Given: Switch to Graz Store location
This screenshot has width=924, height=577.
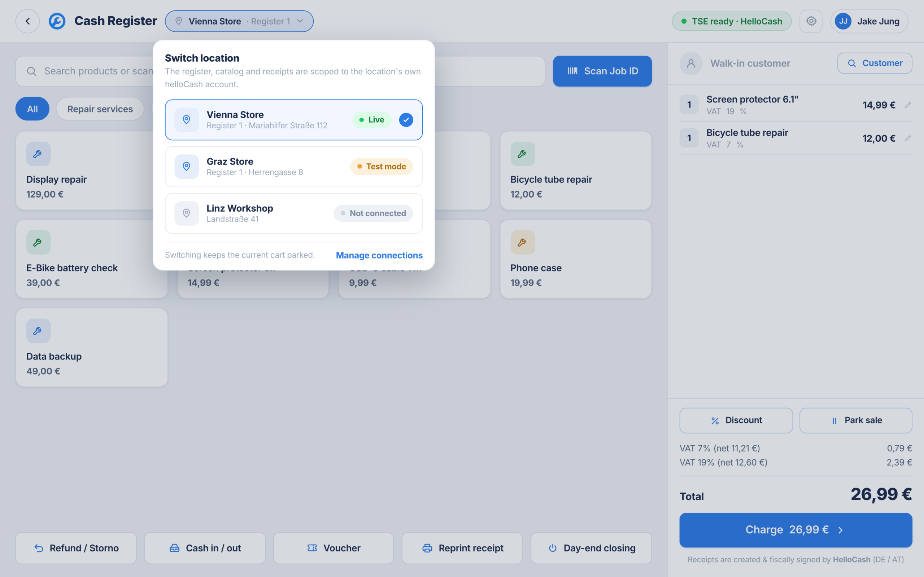Looking at the screenshot, I should click(293, 167).
